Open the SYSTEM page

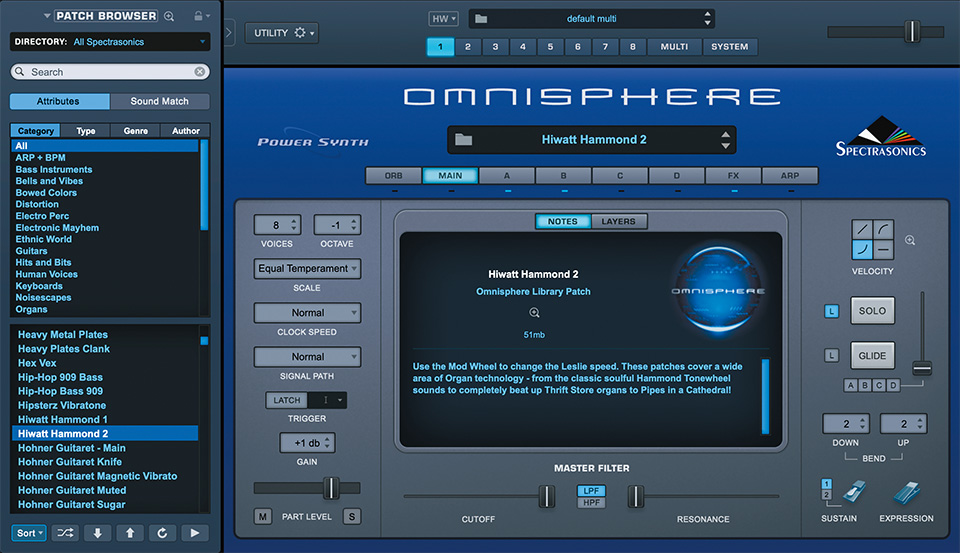click(729, 47)
